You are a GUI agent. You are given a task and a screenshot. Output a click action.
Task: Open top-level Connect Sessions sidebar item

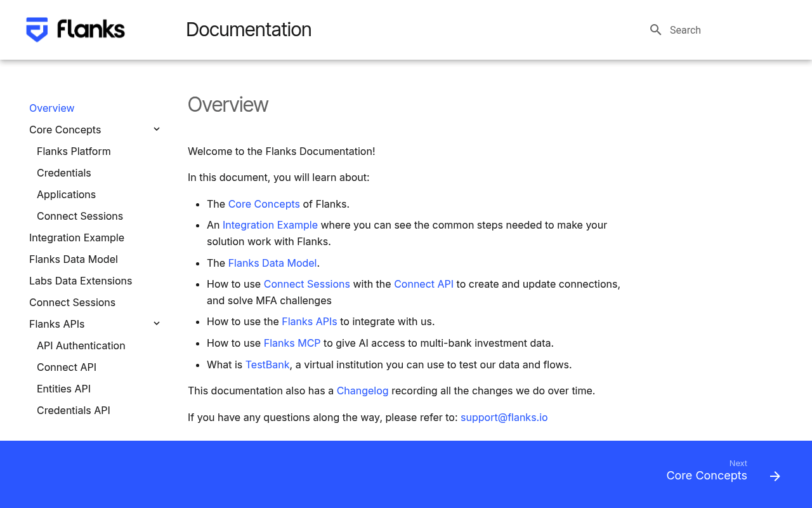pyautogui.click(x=72, y=302)
